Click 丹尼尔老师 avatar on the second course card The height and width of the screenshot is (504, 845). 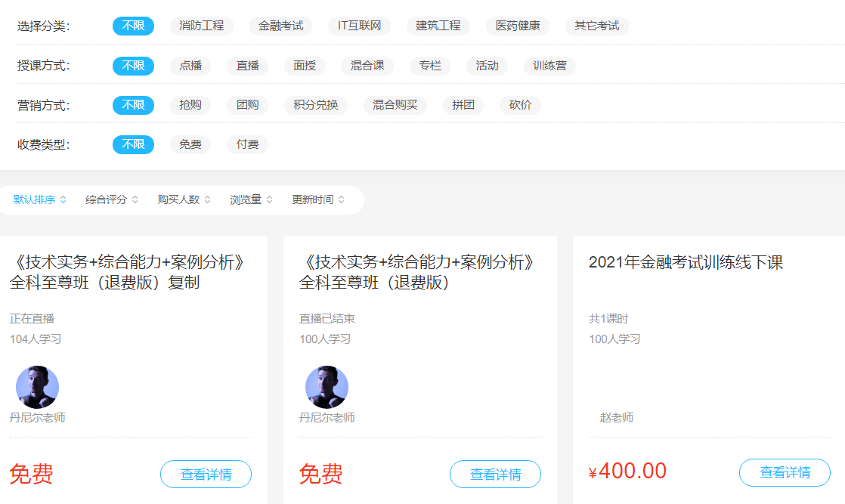tap(327, 388)
